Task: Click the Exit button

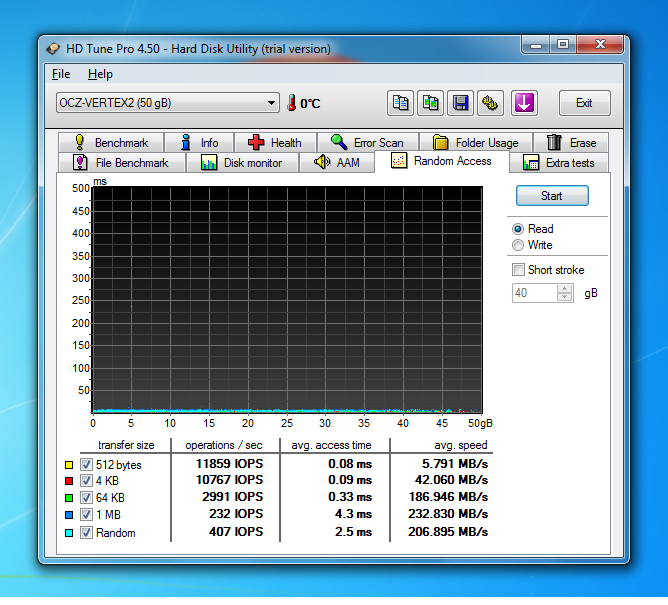Action: click(x=583, y=103)
